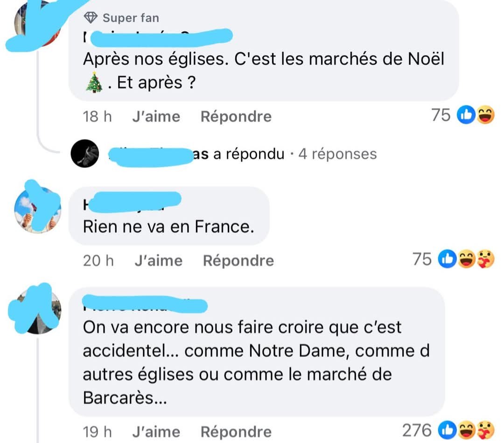Open the 276 reactions count
Screen dimensions: 504x443
pyautogui.click(x=417, y=430)
